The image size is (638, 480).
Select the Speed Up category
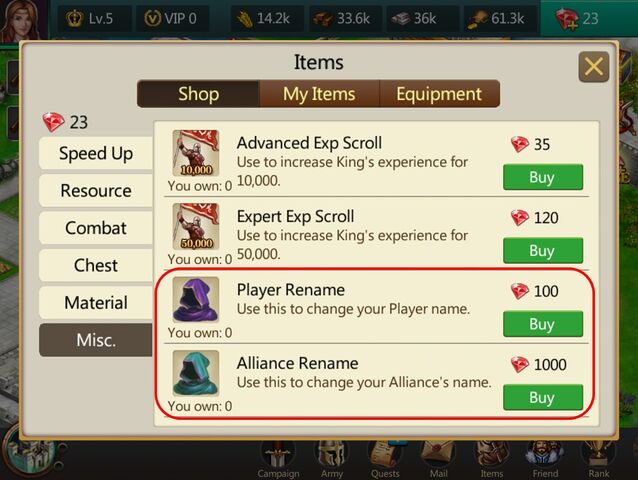pyautogui.click(x=96, y=153)
